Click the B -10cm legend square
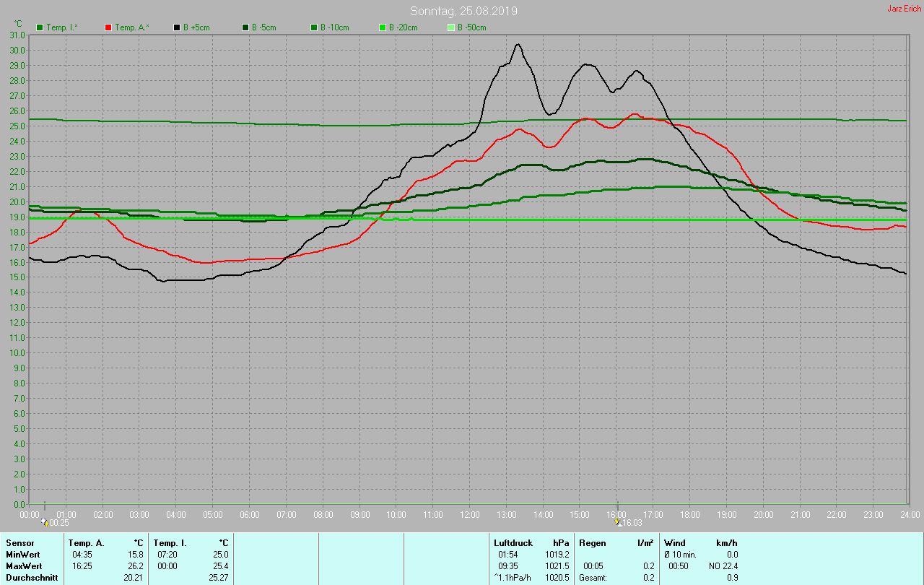The height and width of the screenshot is (585, 924). 314,27
